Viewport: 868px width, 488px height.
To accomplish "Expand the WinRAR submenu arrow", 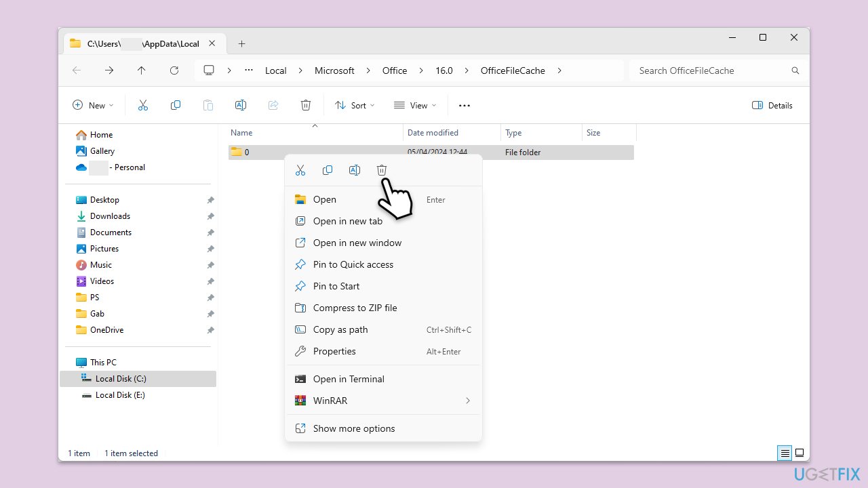I will (468, 401).
